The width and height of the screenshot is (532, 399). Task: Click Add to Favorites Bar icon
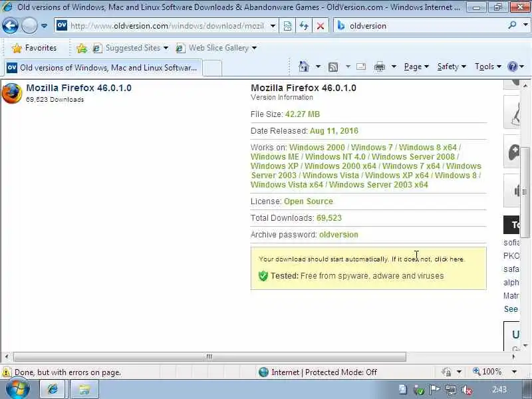coord(81,49)
